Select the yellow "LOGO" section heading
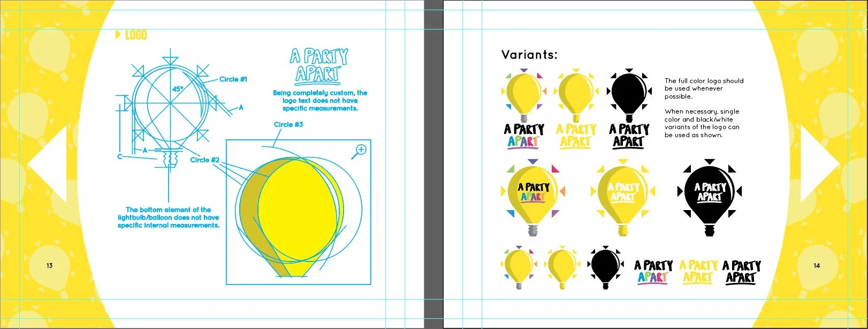The image size is (868, 329). [136, 35]
